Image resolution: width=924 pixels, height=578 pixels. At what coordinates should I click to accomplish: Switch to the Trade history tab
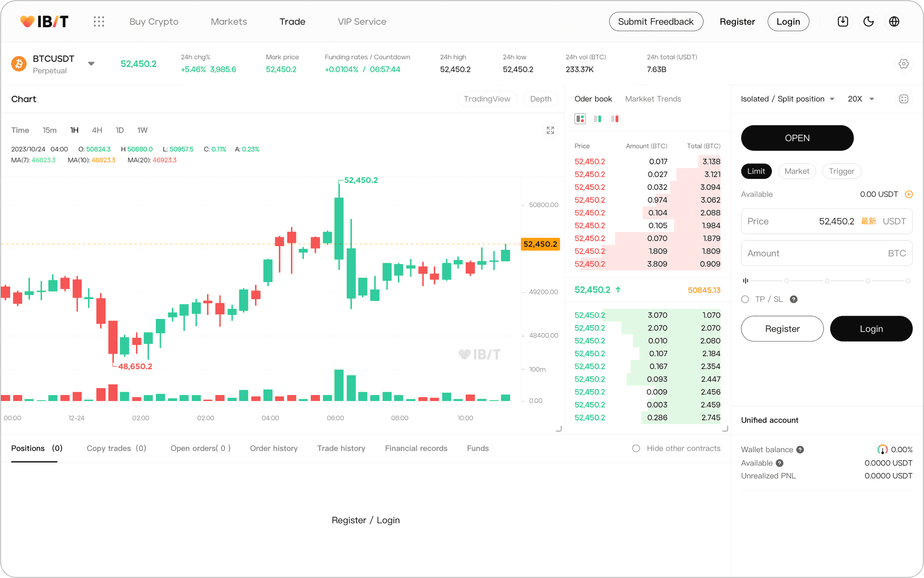341,448
